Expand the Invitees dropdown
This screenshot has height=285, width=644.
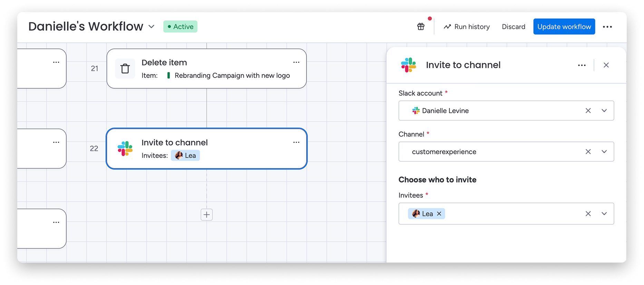(x=604, y=214)
